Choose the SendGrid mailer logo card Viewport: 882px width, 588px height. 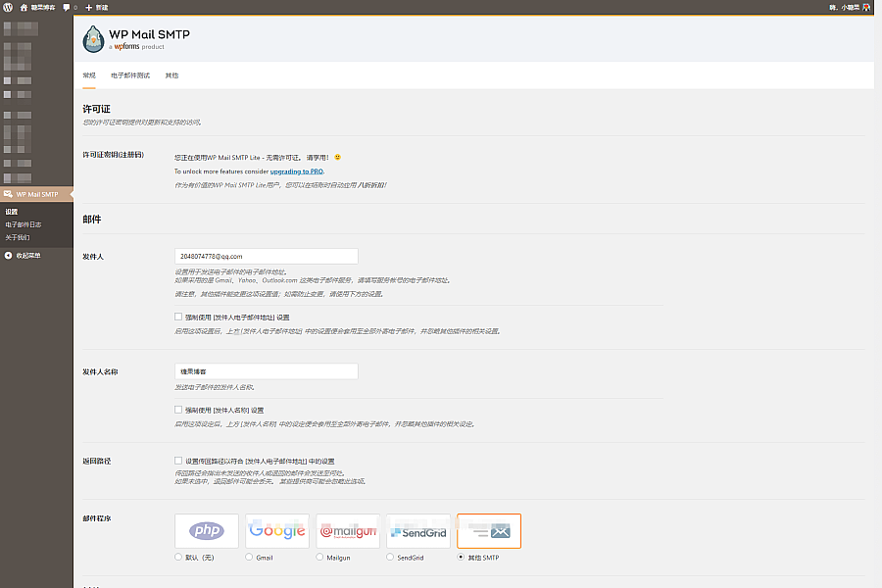pyautogui.click(x=418, y=530)
